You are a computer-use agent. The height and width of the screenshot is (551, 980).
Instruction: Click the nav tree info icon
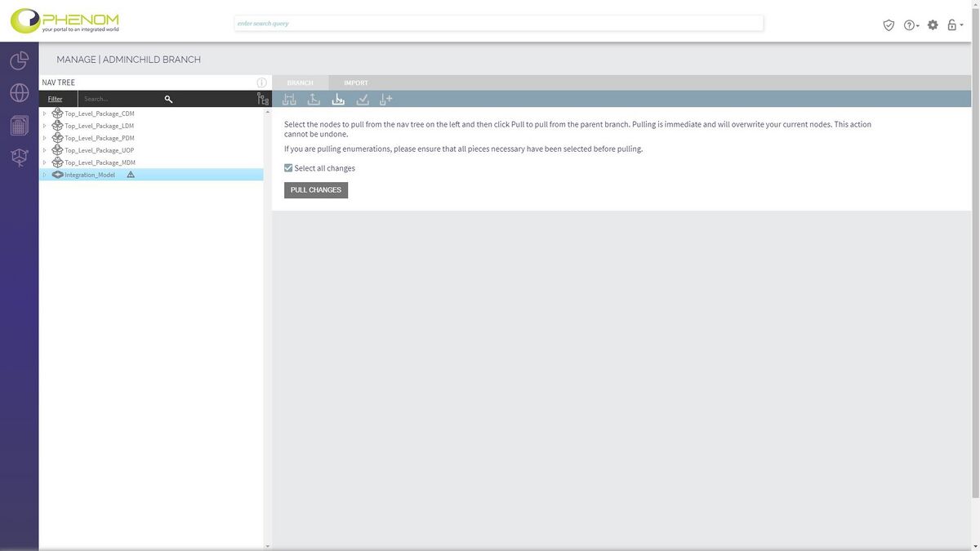pos(261,82)
